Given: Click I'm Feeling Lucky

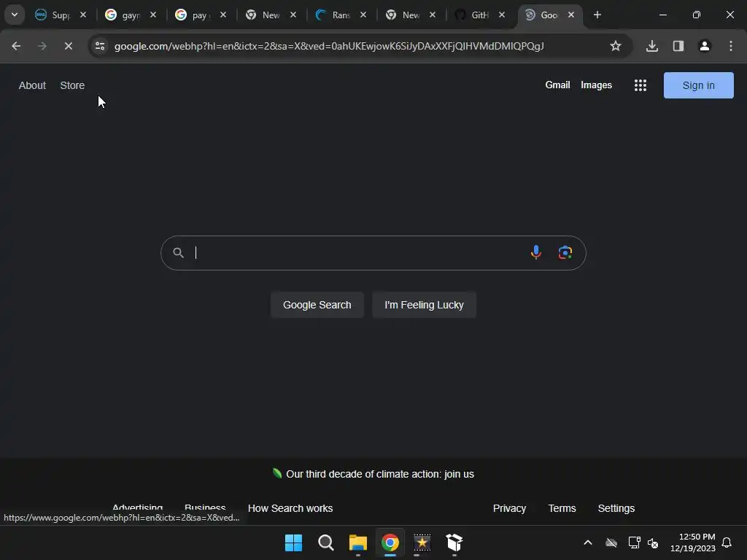Looking at the screenshot, I should pyautogui.click(x=424, y=305).
